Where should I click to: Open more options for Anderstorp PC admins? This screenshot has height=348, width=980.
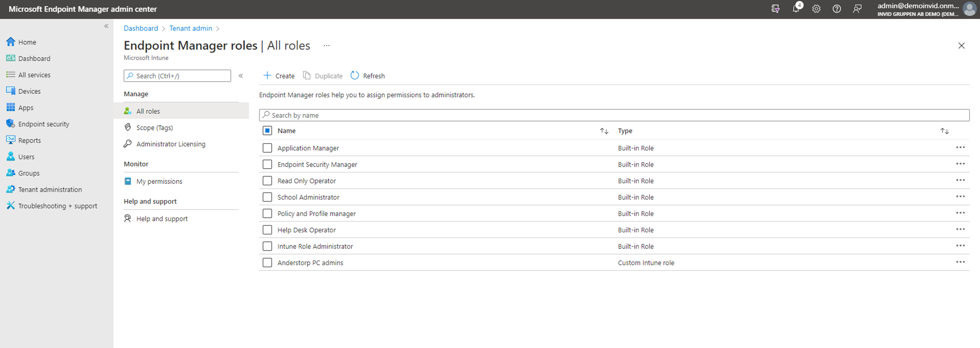pos(960,262)
